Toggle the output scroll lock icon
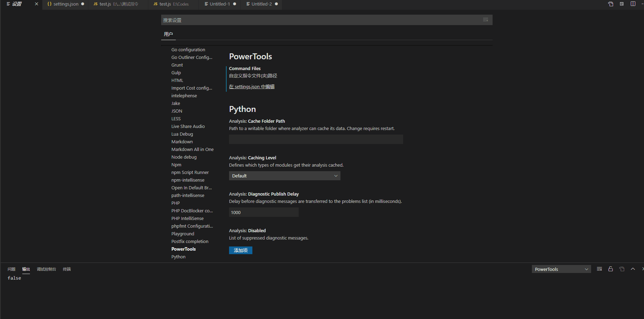This screenshot has height=319, width=644. click(611, 269)
